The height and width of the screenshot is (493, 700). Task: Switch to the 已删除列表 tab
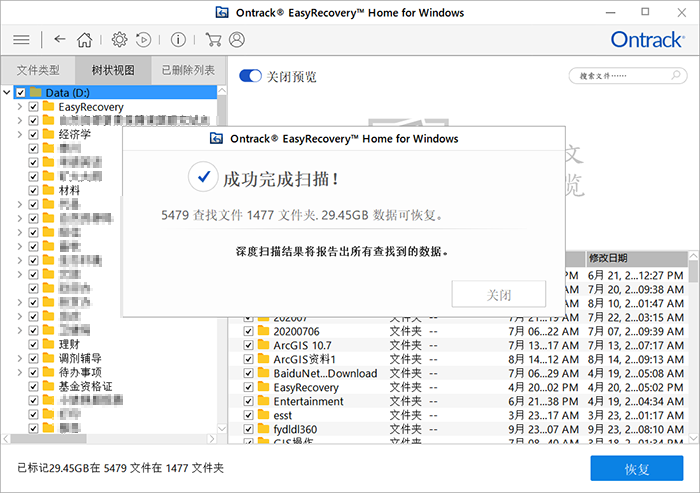pos(188,70)
